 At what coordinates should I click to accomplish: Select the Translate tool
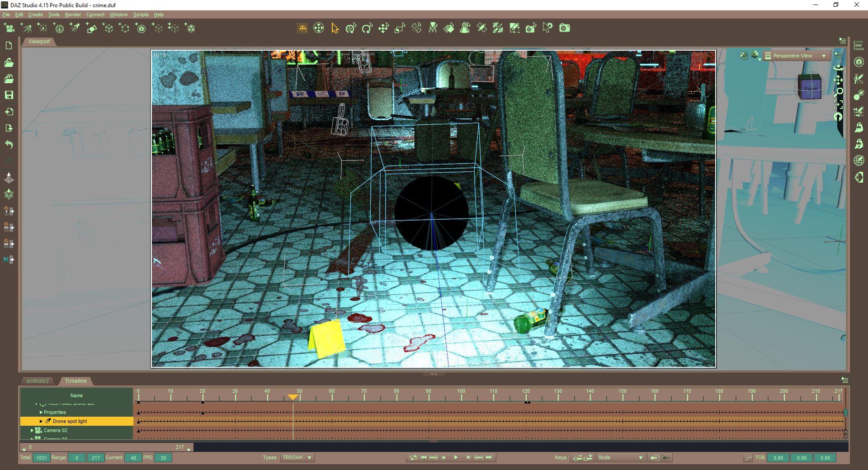[384, 28]
